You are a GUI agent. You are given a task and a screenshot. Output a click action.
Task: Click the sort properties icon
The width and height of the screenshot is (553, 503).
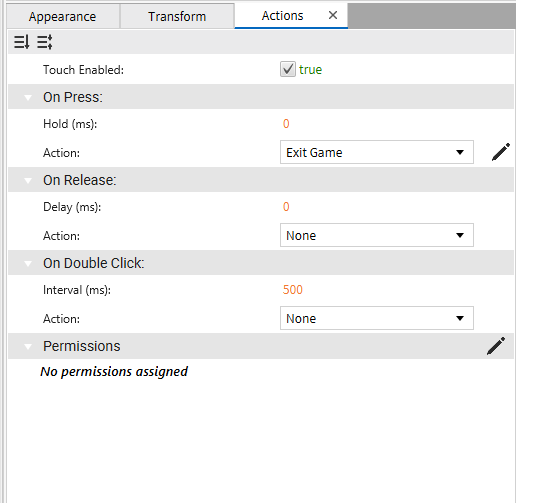(22, 42)
